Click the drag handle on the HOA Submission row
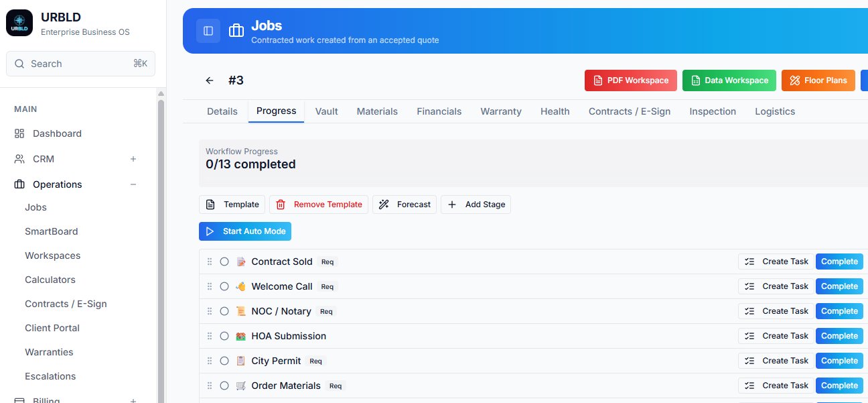 click(210, 336)
